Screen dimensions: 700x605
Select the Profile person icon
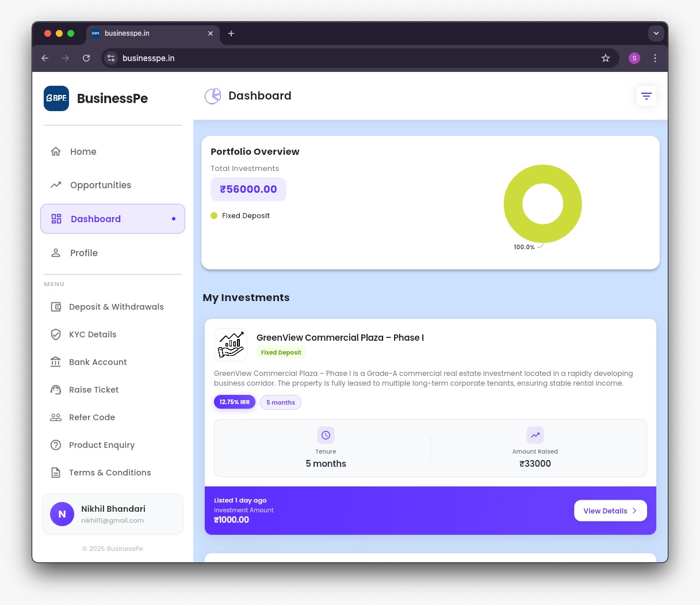point(56,253)
